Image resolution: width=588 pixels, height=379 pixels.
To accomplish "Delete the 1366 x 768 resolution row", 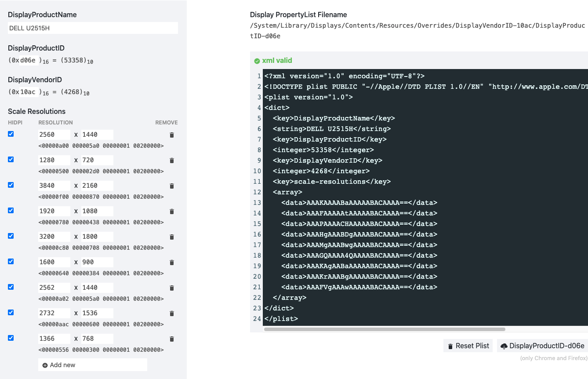I will click(x=172, y=339).
